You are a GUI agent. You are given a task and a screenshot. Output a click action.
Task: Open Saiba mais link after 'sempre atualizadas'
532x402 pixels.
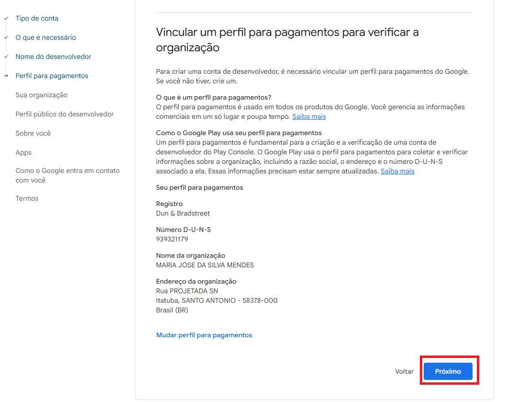click(397, 171)
